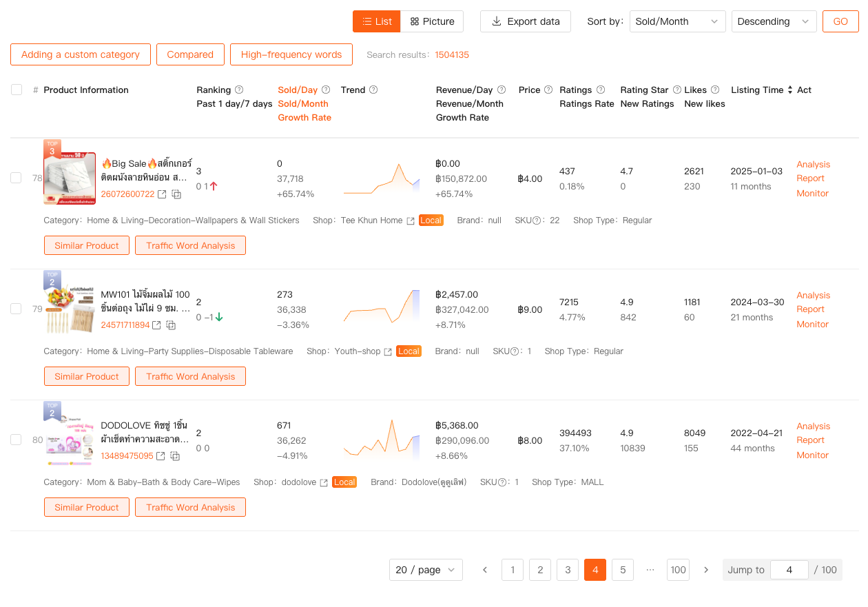Image resolution: width=868 pixels, height=607 pixels.
Task: Select checkbox for product row 78
Action: click(x=16, y=178)
